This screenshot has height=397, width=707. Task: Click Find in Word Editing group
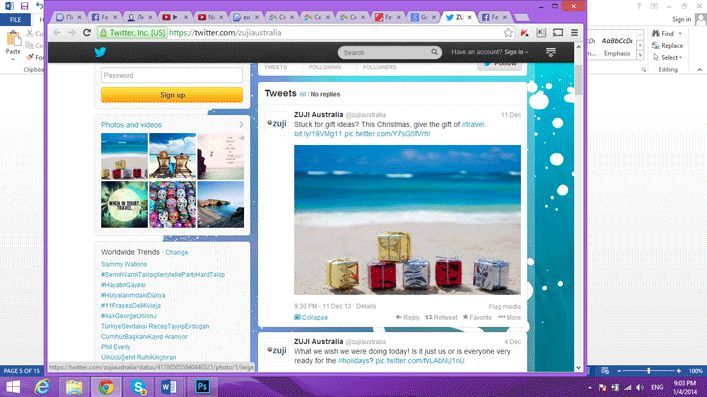[663, 33]
